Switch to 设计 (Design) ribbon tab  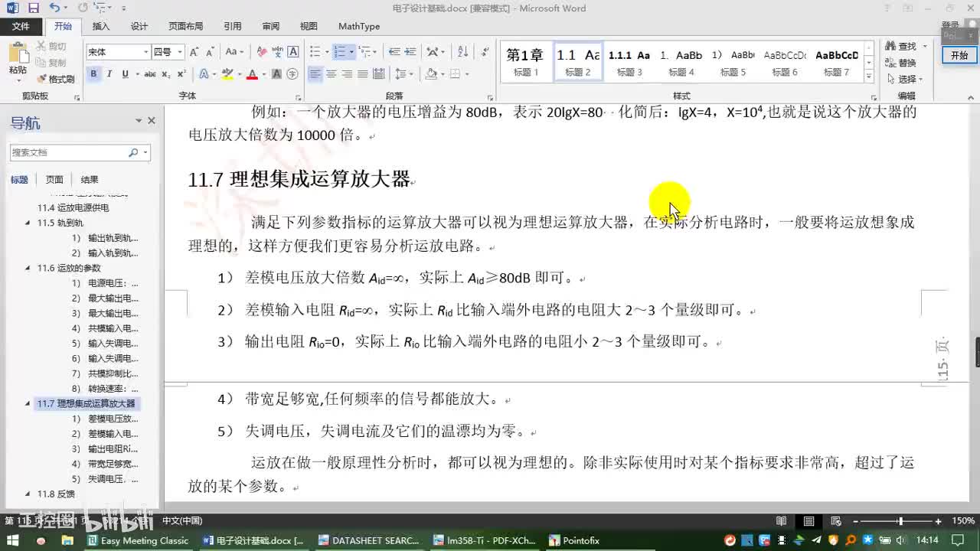pyautogui.click(x=139, y=26)
